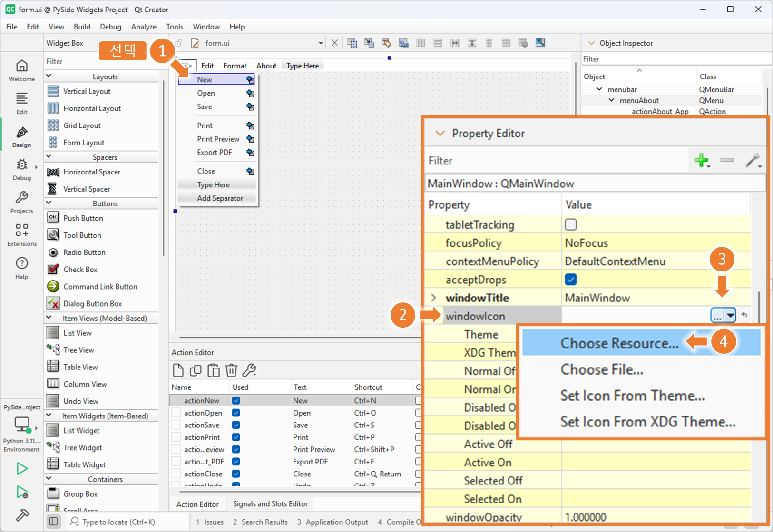
Task: Expand the windowTitle property
Action: click(433, 298)
